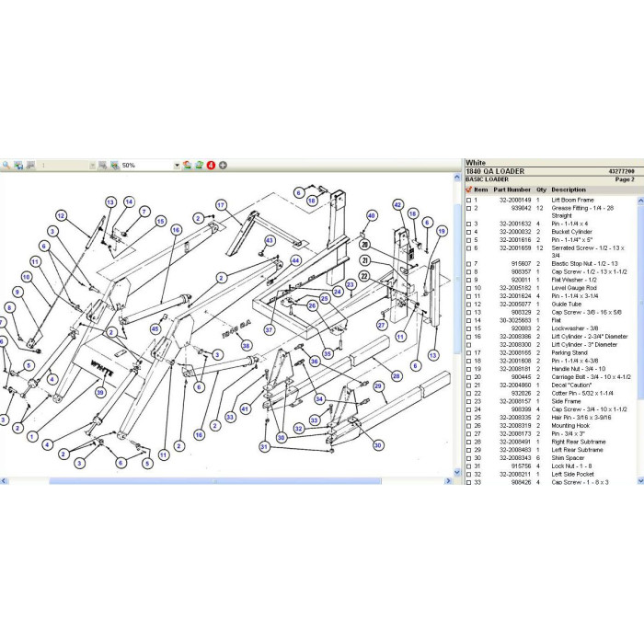Select callout bubble 28 Right Rear Subframe
The width and height of the screenshot is (644, 644).
[397, 375]
